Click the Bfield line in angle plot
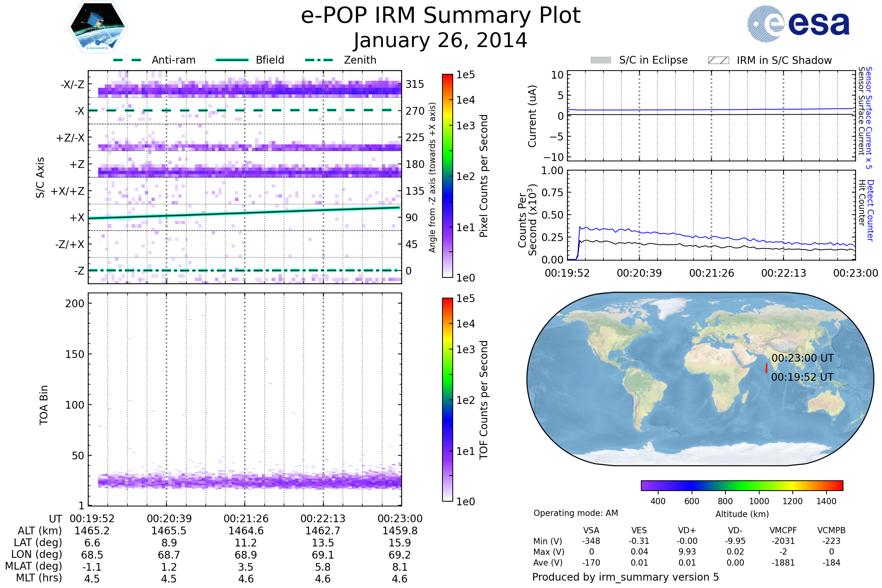This screenshot has height=588, width=882. (x=244, y=213)
